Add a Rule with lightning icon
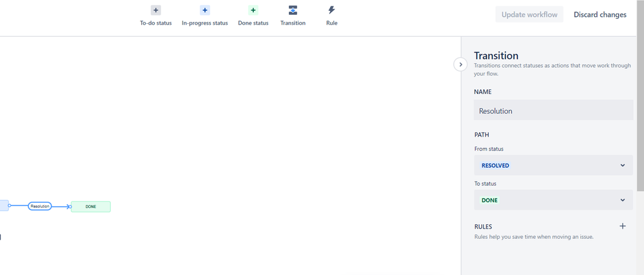Image resolution: width=644 pixels, height=275 pixels. (x=331, y=16)
